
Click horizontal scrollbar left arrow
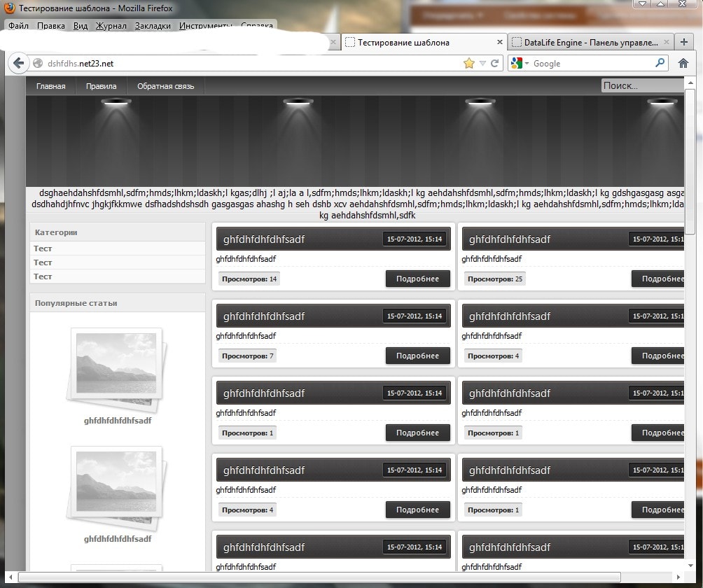pos(11,577)
